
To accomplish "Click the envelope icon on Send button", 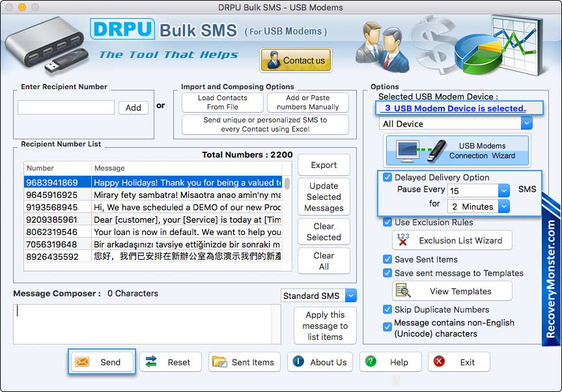I will tap(82, 362).
